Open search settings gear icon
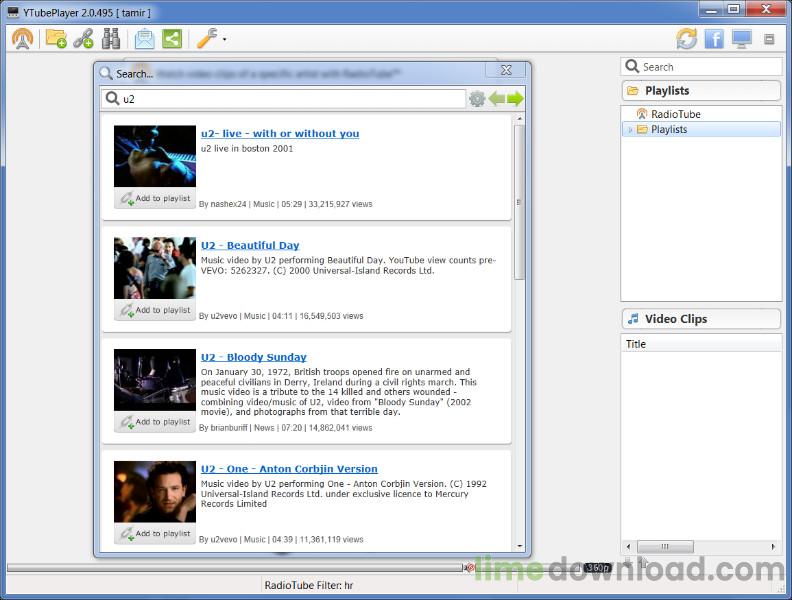The height and width of the screenshot is (600, 792). click(477, 99)
